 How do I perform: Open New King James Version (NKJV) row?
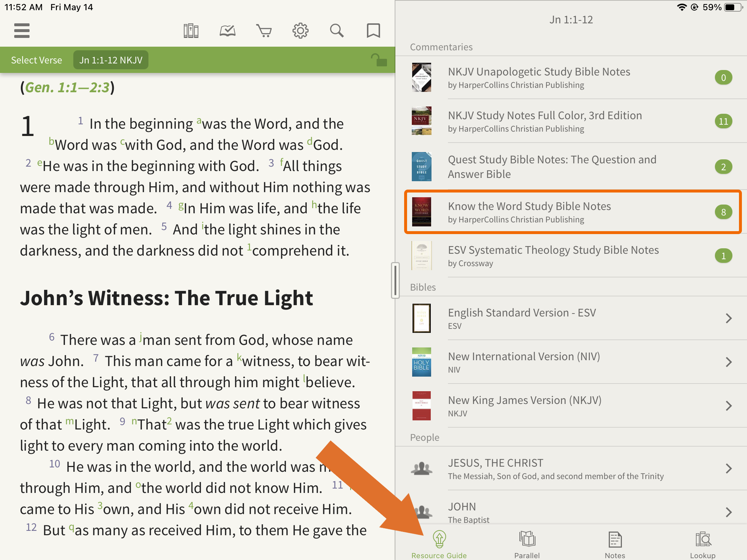point(571,406)
